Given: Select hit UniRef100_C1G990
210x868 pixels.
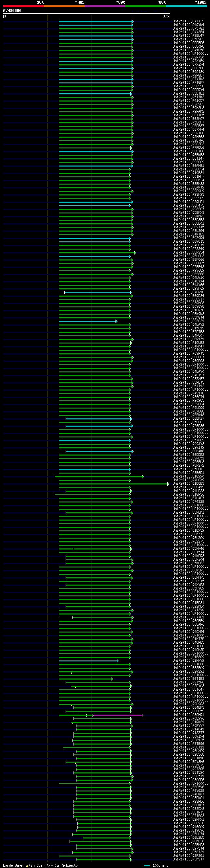Looking at the screenshot, I should pos(188,477).
